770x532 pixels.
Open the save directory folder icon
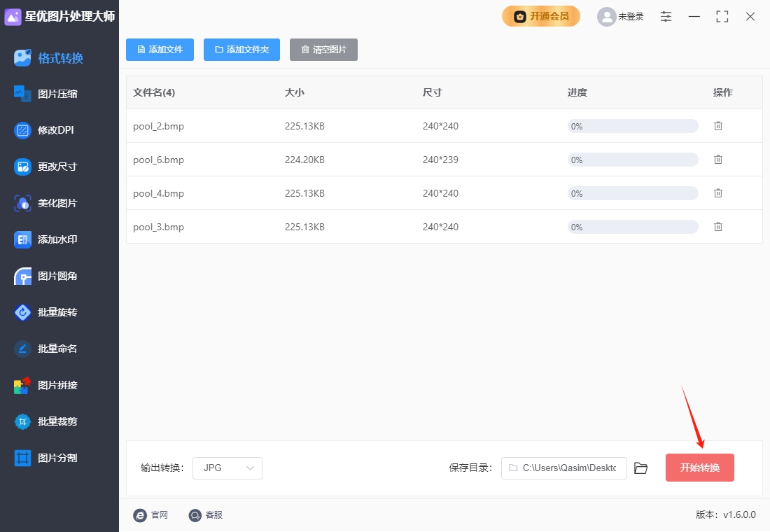click(640, 468)
